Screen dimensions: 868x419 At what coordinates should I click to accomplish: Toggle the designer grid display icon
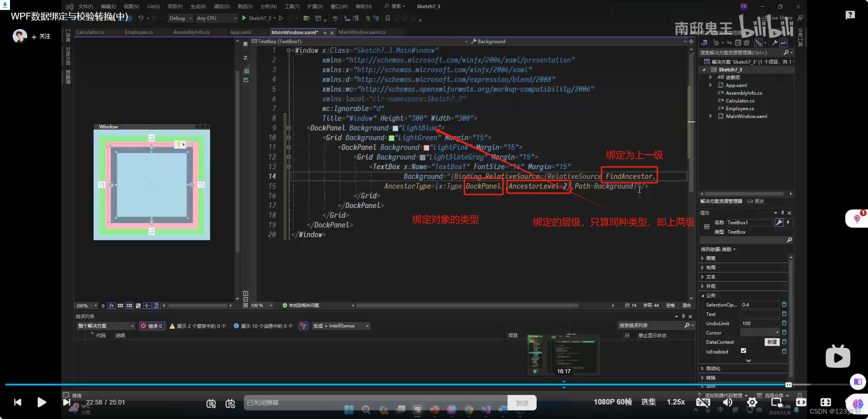point(120,306)
